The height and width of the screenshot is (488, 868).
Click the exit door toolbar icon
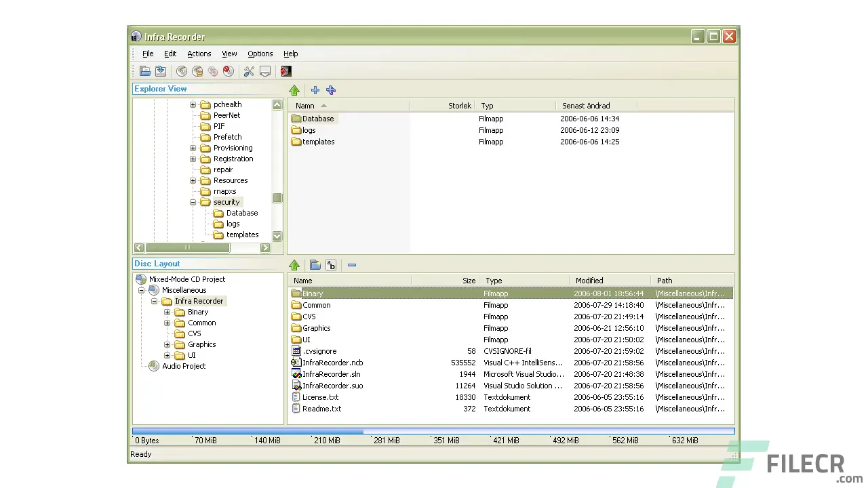point(286,71)
